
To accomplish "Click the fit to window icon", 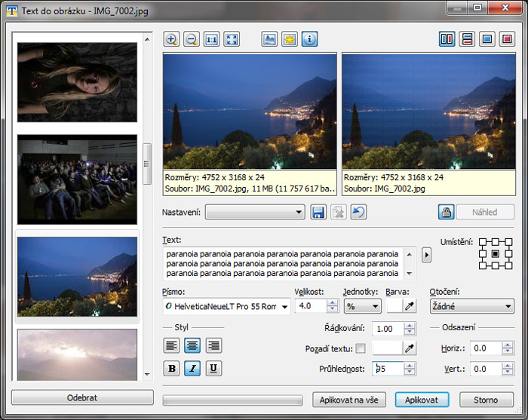I will tap(231, 40).
